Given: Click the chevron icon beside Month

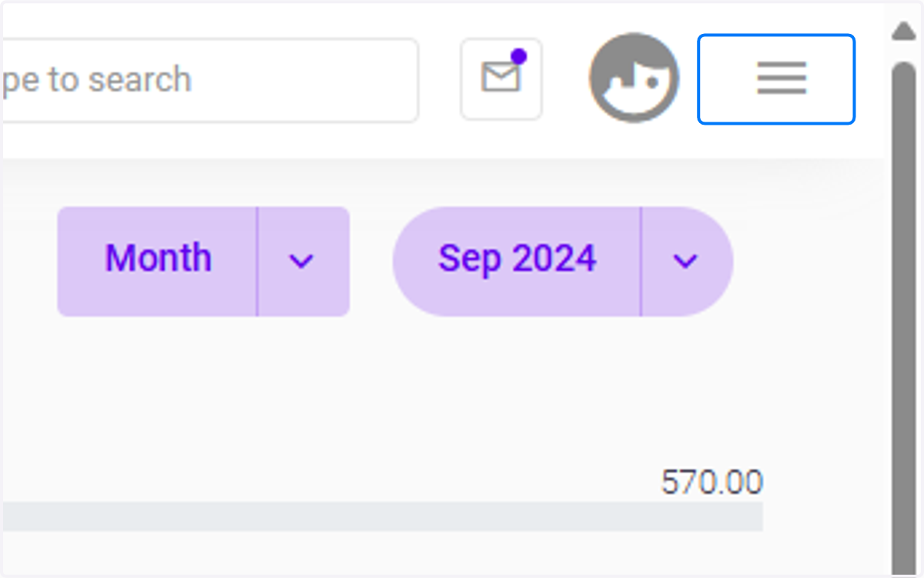Looking at the screenshot, I should tap(301, 262).
